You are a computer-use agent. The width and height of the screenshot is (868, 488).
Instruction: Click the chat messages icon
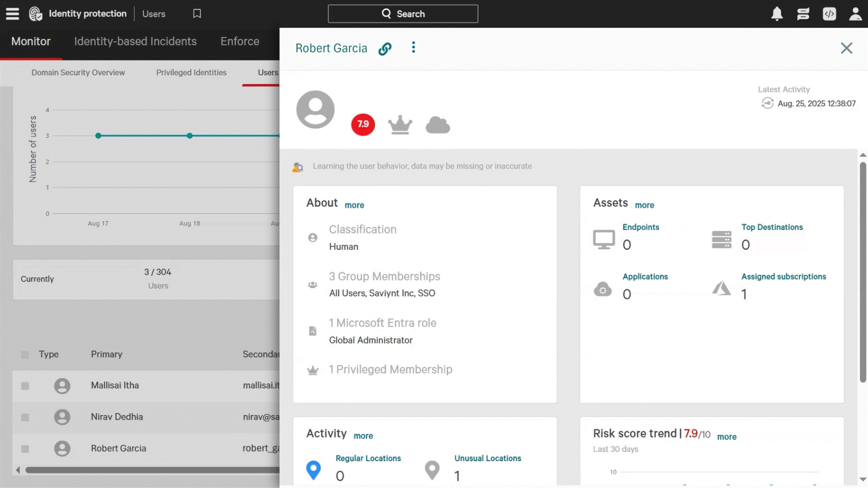point(803,14)
